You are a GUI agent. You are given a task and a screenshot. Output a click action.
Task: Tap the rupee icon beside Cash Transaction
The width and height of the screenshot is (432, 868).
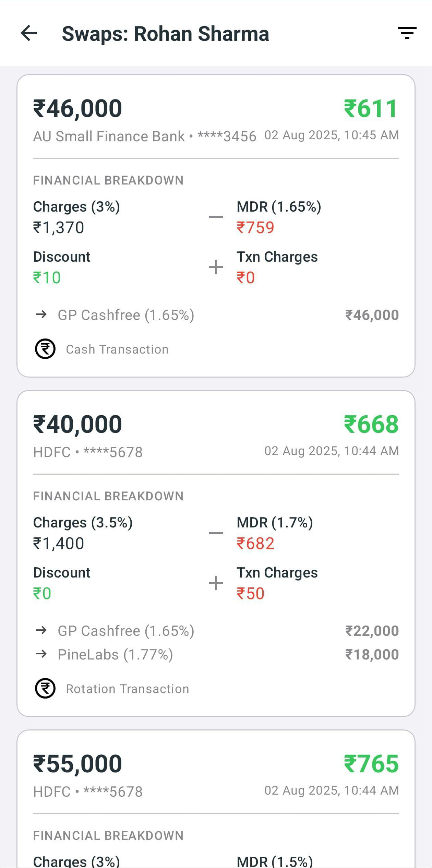click(x=45, y=349)
